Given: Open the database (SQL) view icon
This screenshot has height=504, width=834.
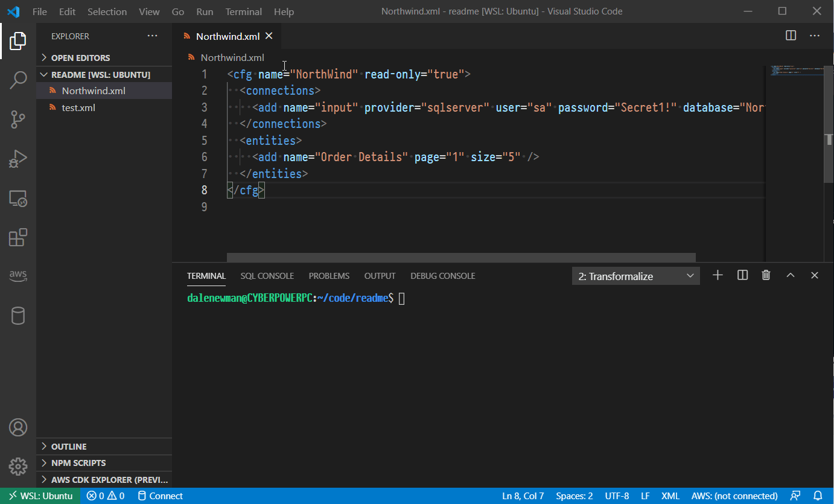Looking at the screenshot, I should click(x=18, y=316).
